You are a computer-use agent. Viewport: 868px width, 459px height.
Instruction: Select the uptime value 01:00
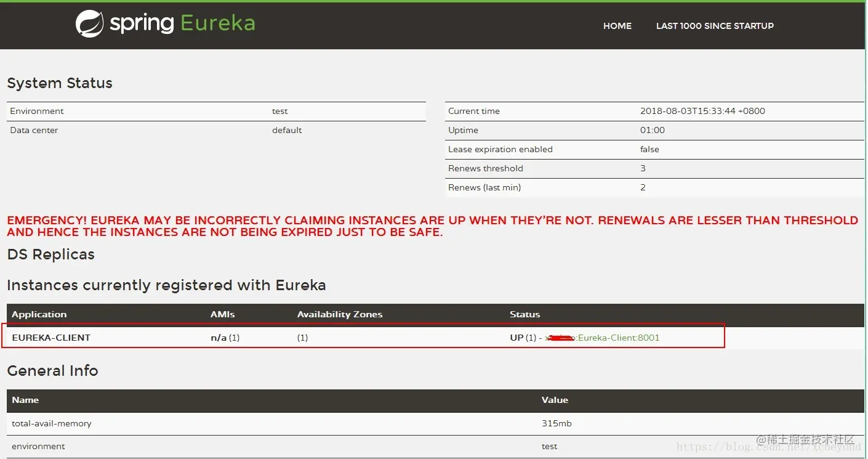pos(653,131)
